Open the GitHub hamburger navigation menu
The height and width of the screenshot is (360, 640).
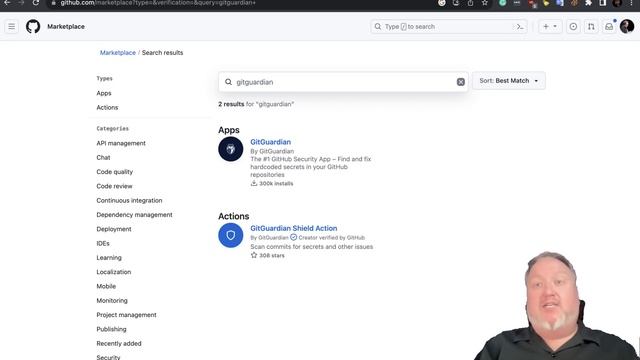click(11, 27)
